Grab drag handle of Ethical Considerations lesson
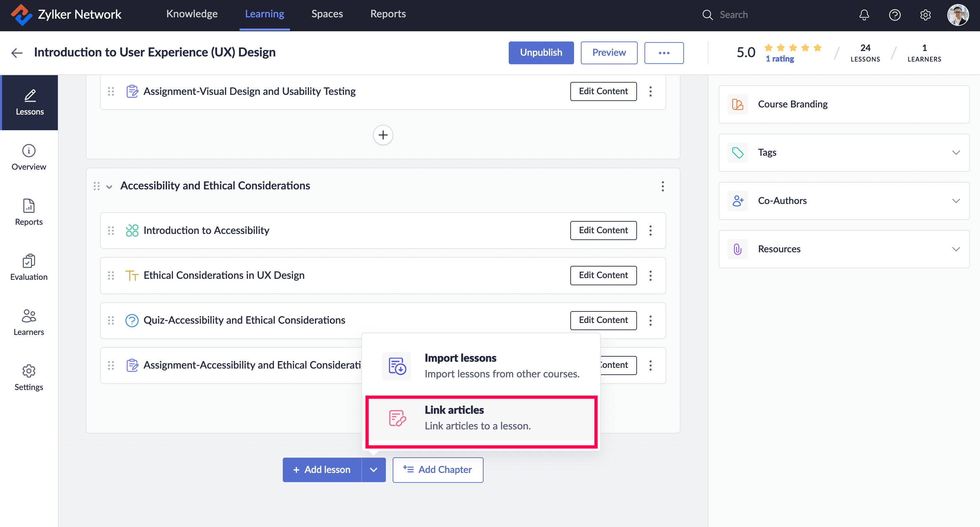Screen dimensions: 980x527 (x=111, y=275)
